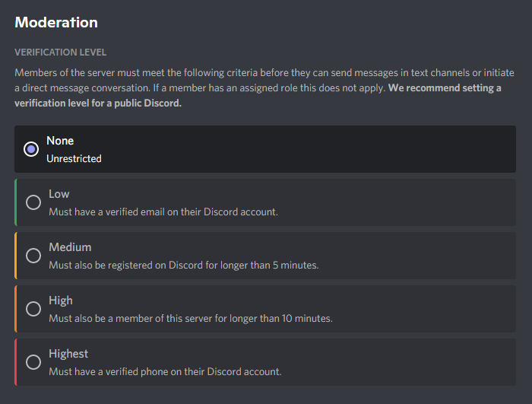Choose the Medium verification radio circle
The width and height of the screenshot is (532, 404).
click(x=33, y=256)
